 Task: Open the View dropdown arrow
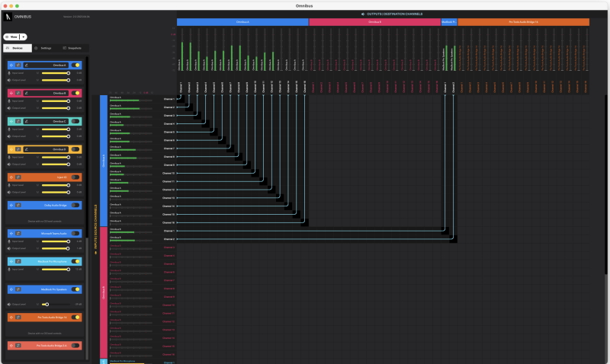tap(23, 36)
